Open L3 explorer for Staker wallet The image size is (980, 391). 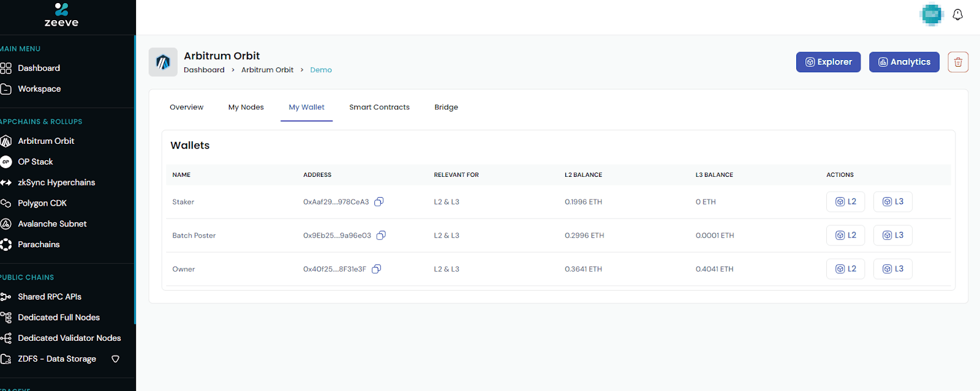893,201
